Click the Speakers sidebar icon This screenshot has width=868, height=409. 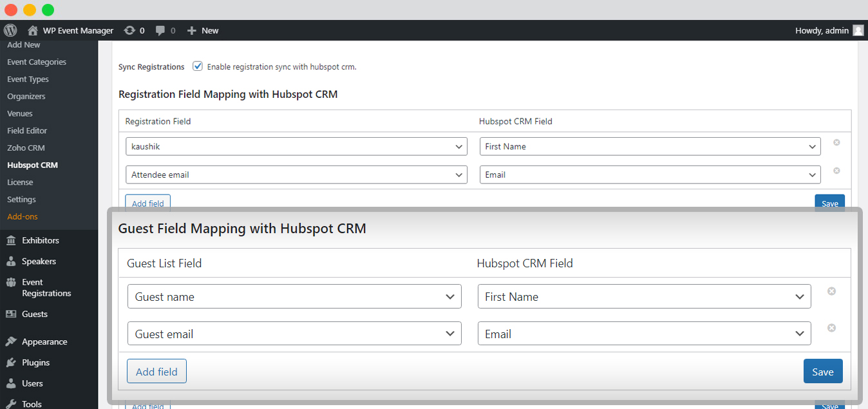point(11,262)
